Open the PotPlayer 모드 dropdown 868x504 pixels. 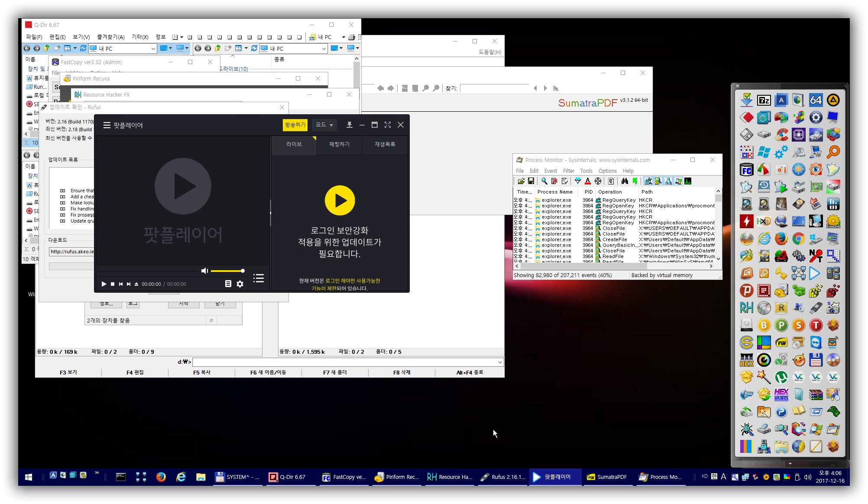[324, 125]
